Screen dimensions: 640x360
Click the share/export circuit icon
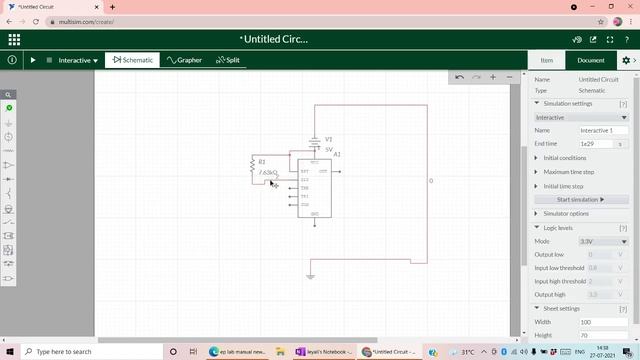[593, 40]
